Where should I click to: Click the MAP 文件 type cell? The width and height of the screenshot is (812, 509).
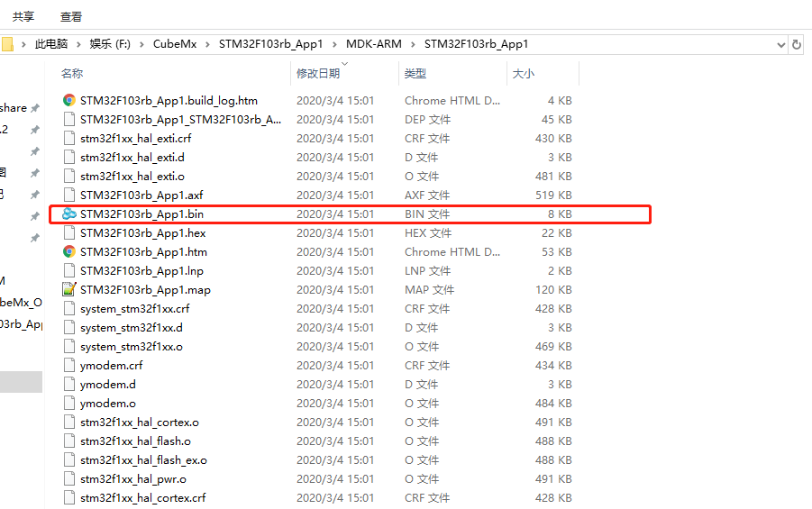(429, 290)
